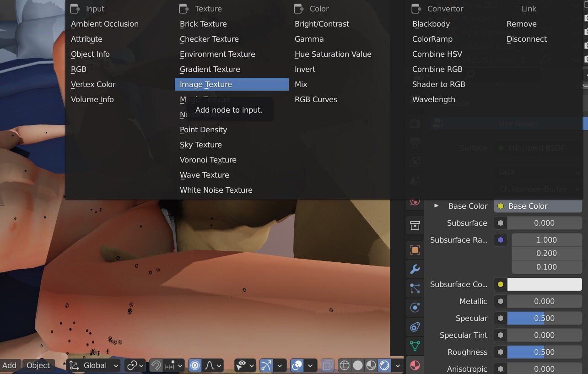Click the yellow Subsurface Color socket
This screenshot has width=588, height=374.
tap(501, 284)
